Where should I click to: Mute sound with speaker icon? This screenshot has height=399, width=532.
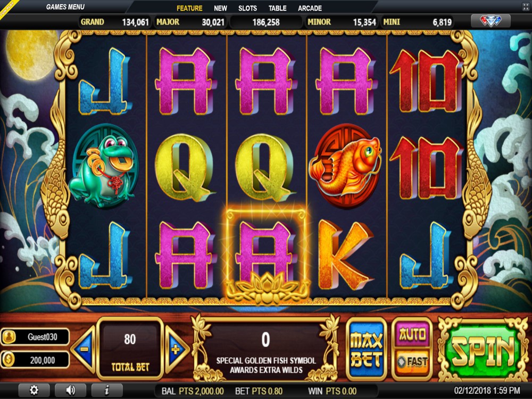(x=70, y=390)
